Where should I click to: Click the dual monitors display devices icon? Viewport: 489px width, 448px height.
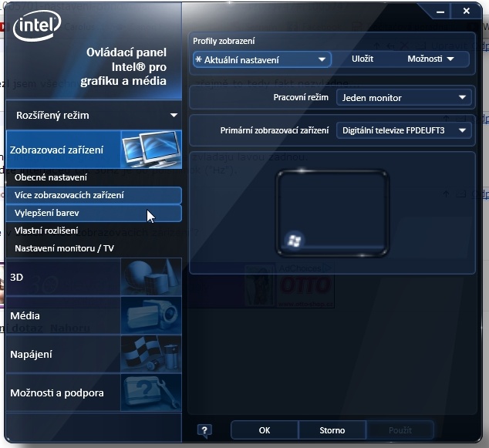151,150
